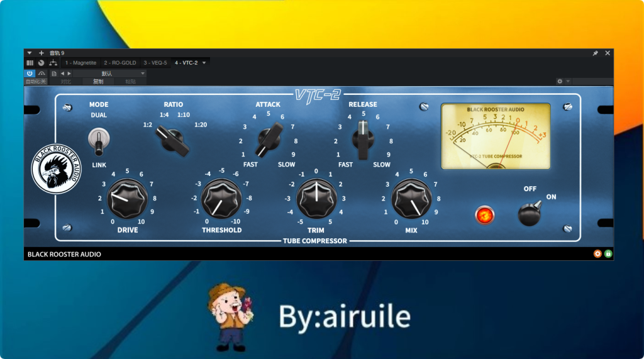Viewport: 644px width, 359px height.
Task: Expand the insert list arrow beside VTC-2
Action: tap(204, 63)
